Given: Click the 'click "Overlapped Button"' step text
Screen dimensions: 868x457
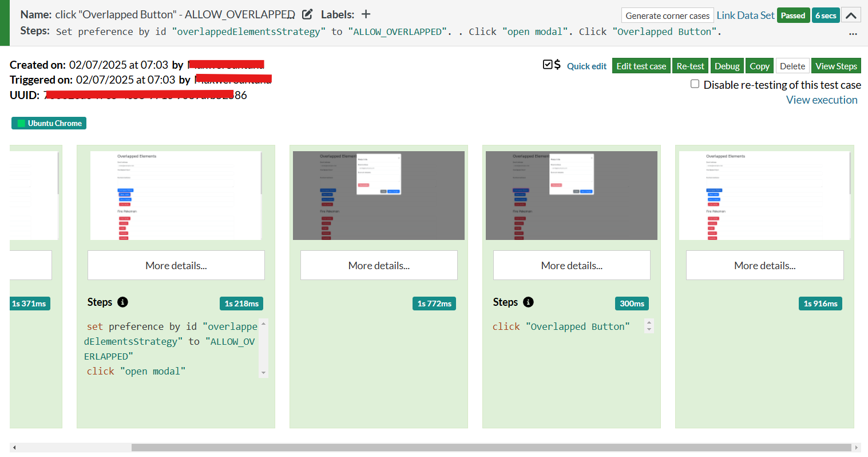Looking at the screenshot, I should pos(561,326).
